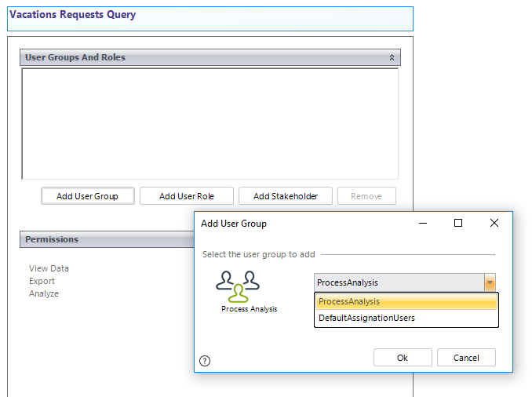532x397 pixels.
Task: Click the Add User Role button
Action: point(186,196)
